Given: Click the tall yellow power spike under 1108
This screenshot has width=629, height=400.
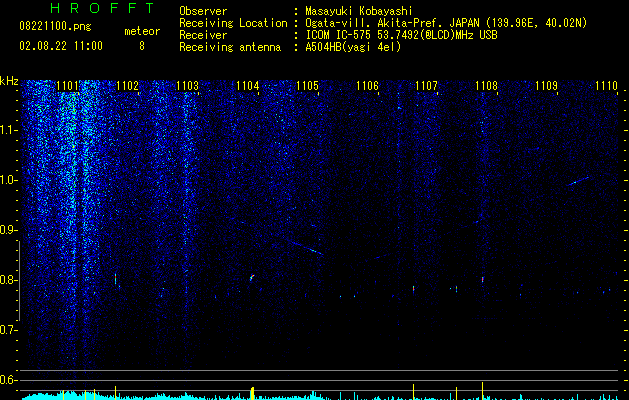Looking at the screenshot, I should point(483,391).
